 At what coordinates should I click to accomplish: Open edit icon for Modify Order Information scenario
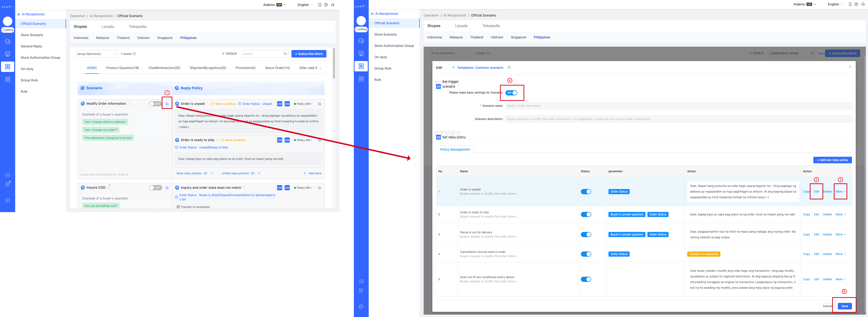click(x=167, y=104)
